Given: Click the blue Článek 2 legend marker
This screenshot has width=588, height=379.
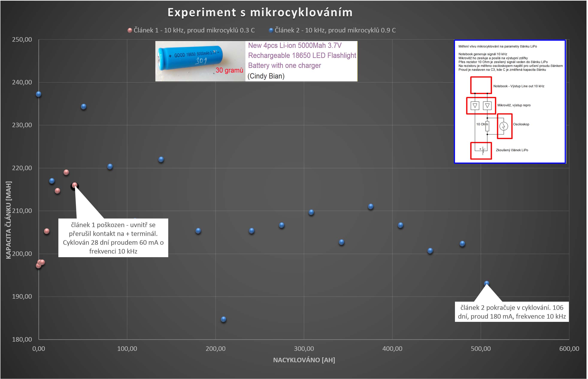Looking at the screenshot, I should (271, 30).
